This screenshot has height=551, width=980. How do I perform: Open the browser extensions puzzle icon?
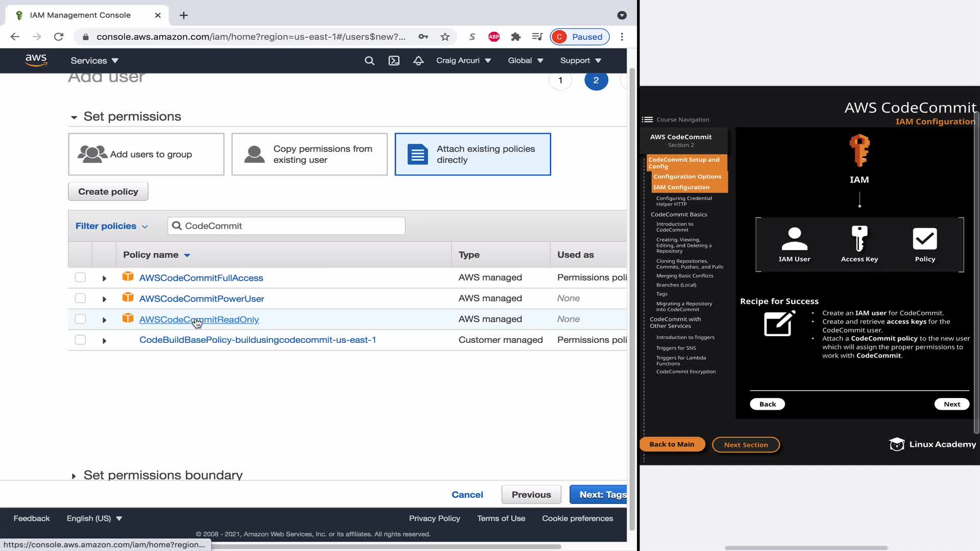516,37
